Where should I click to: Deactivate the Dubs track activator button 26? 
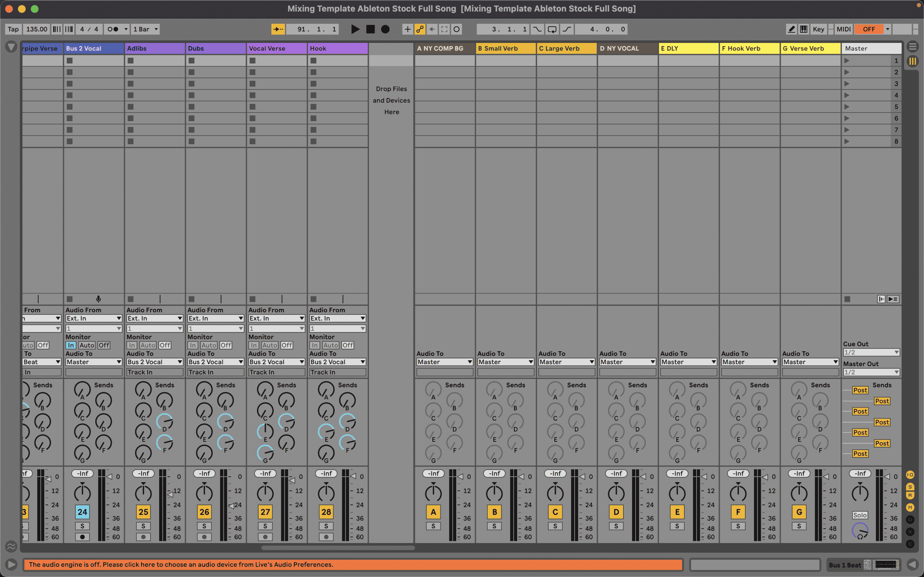(x=205, y=512)
